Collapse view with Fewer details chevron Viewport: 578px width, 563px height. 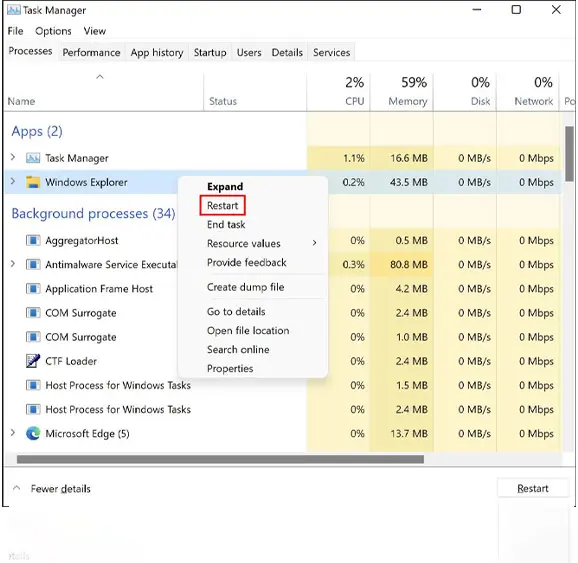point(16,488)
